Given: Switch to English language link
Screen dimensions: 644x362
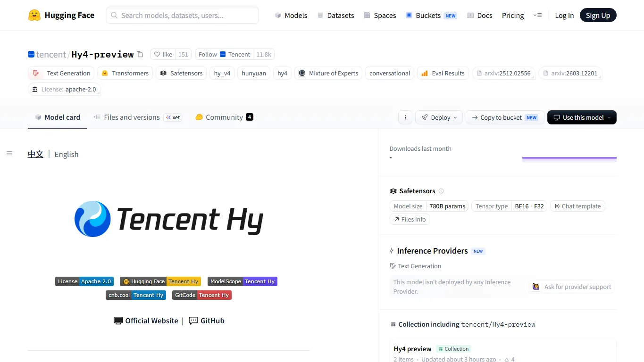Looking at the screenshot, I should pos(67,154).
